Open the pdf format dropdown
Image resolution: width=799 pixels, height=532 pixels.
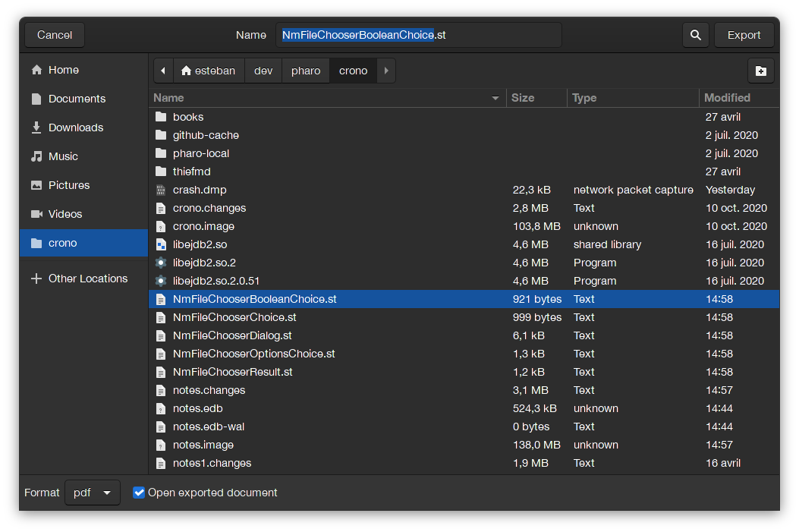(92, 493)
